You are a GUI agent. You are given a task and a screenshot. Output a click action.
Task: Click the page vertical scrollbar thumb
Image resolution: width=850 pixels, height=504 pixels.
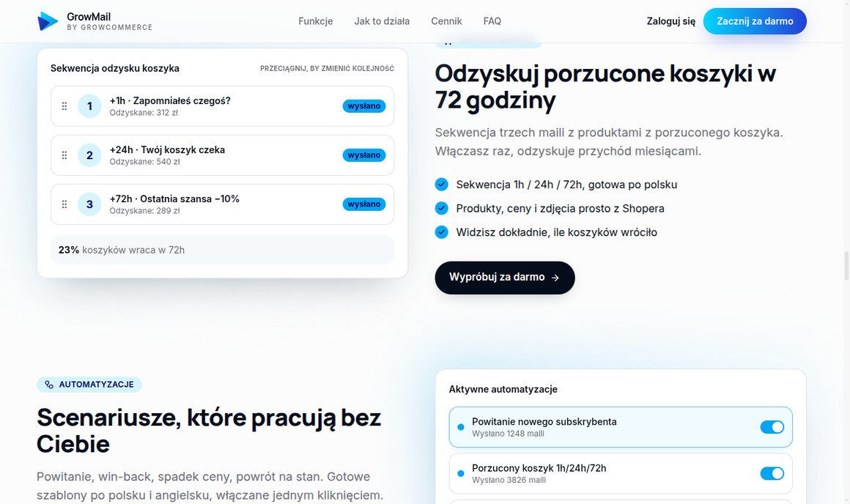coord(846,265)
